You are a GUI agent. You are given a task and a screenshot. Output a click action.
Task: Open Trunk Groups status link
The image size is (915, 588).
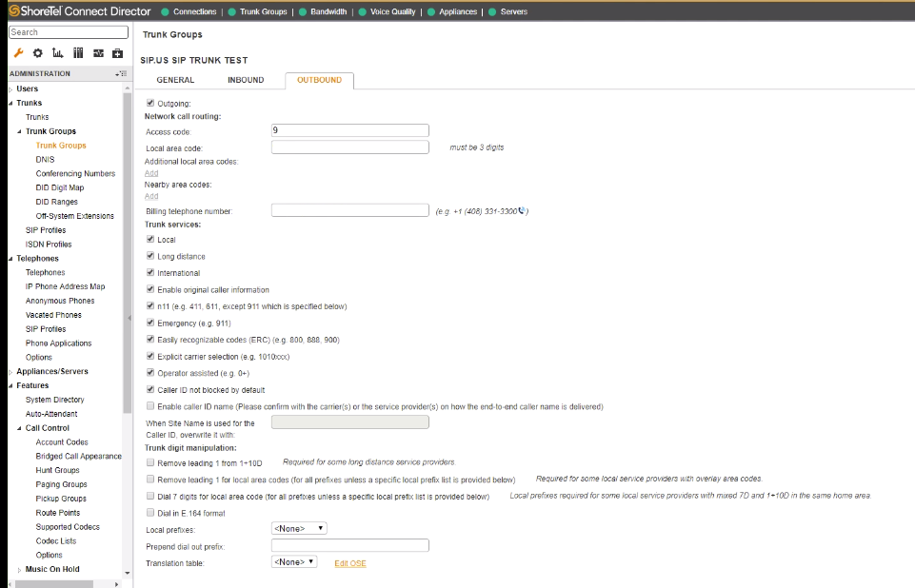click(x=263, y=11)
